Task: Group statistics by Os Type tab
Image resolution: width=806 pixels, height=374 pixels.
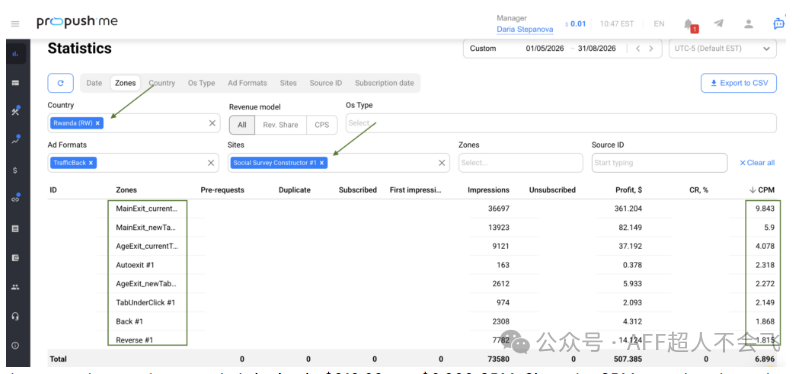Action: click(x=202, y=83)
